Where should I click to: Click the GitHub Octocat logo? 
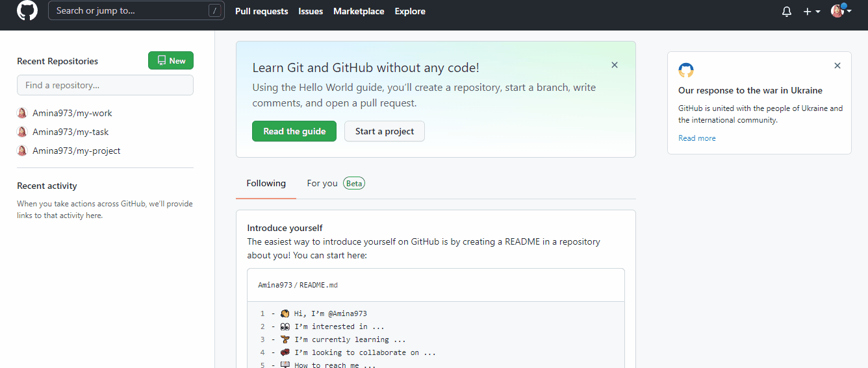click(x=27, y=10)
